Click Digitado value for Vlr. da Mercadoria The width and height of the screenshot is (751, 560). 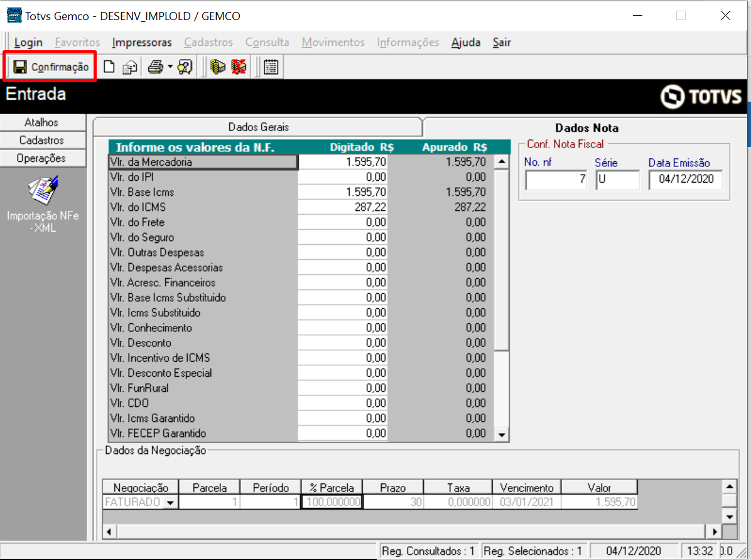point(342,162)
